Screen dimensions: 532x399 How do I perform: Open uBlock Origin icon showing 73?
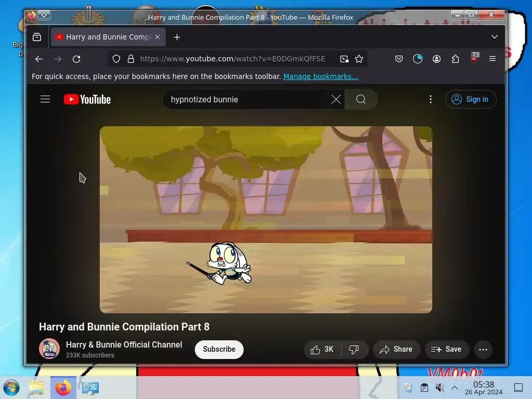[474, 58]
